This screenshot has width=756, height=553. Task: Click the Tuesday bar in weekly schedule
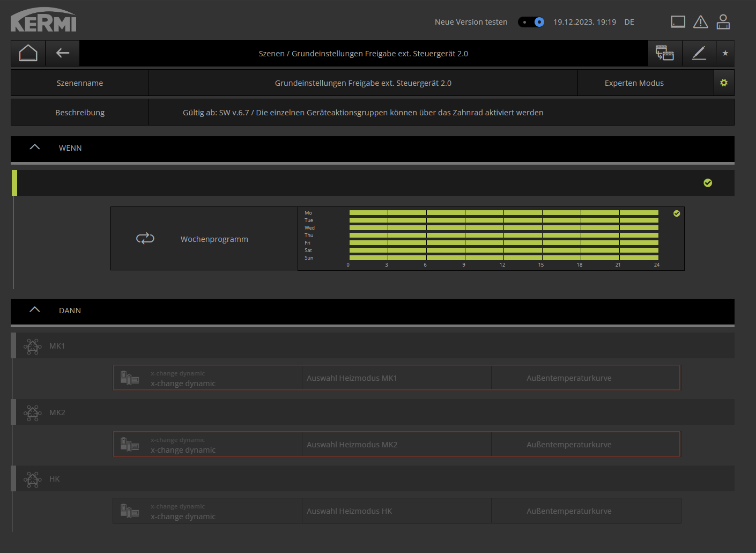click(x=503, y=220)
